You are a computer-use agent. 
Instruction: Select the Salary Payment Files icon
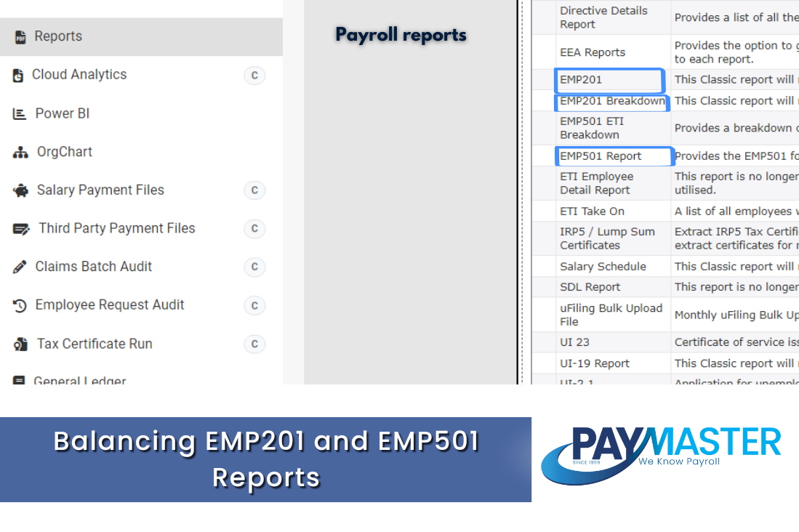click(x=19, y=190)
